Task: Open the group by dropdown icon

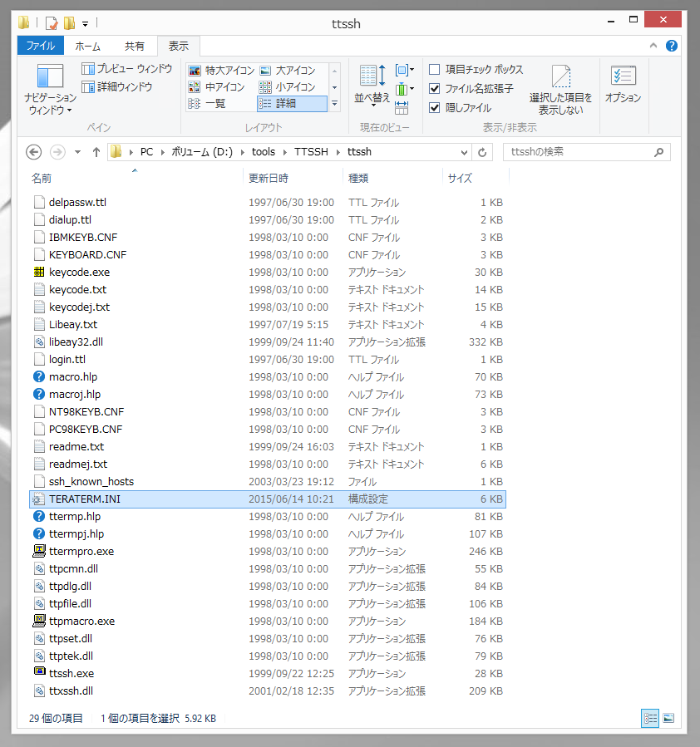Action: (405, 70)
